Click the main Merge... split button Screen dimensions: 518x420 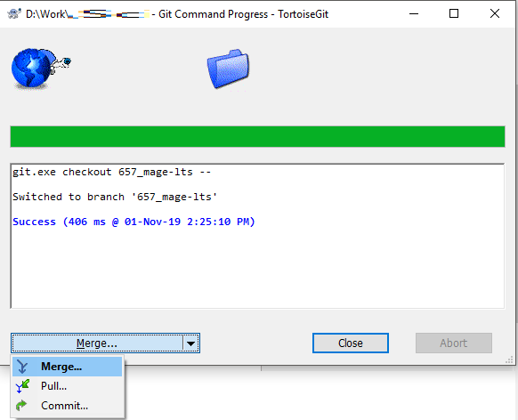[x=97, y=343]
